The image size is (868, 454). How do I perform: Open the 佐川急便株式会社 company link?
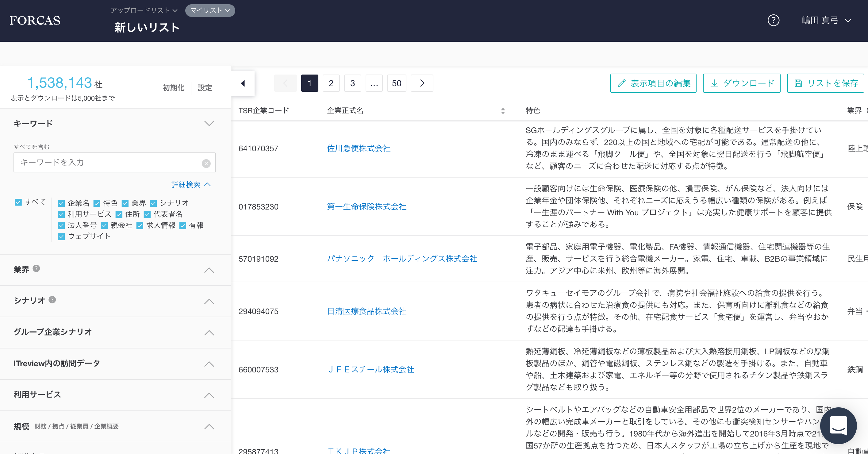tap(359, 148)
